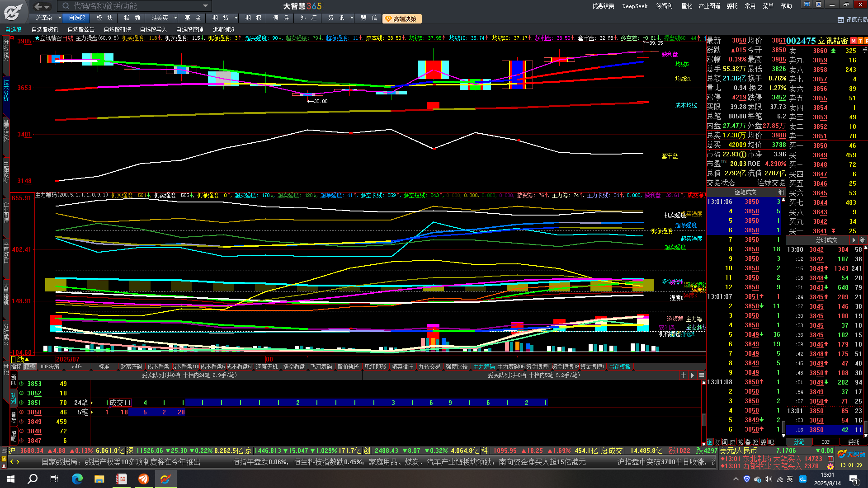Click the red list icon beside 东北制药 alert
The image size is (868, 488).
click(830, 459)
